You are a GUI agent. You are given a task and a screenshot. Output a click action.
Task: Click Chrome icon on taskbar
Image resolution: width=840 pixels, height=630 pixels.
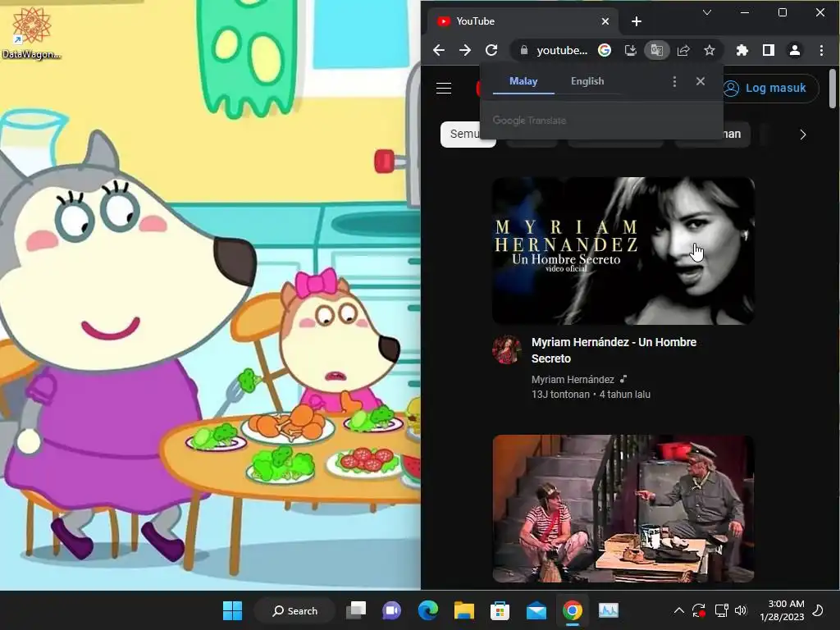(572, 610)
